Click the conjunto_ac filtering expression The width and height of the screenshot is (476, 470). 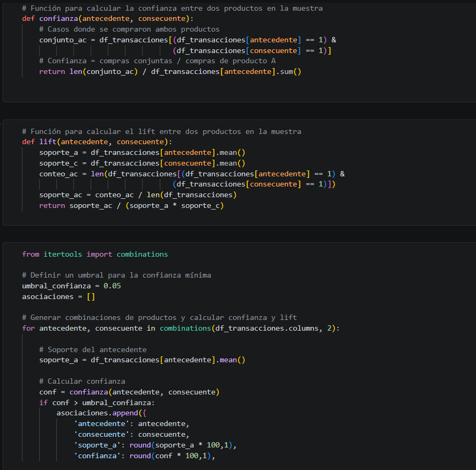pos(161,40)
